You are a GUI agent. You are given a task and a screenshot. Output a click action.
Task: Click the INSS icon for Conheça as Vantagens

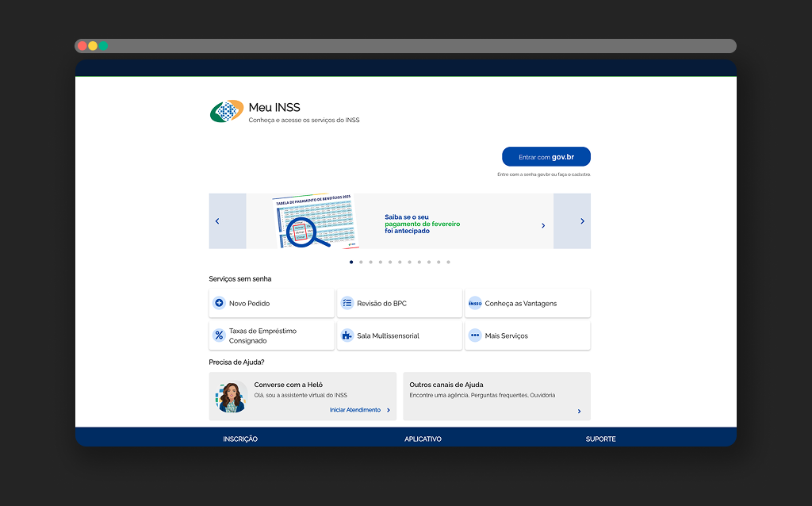click(475, 303)
